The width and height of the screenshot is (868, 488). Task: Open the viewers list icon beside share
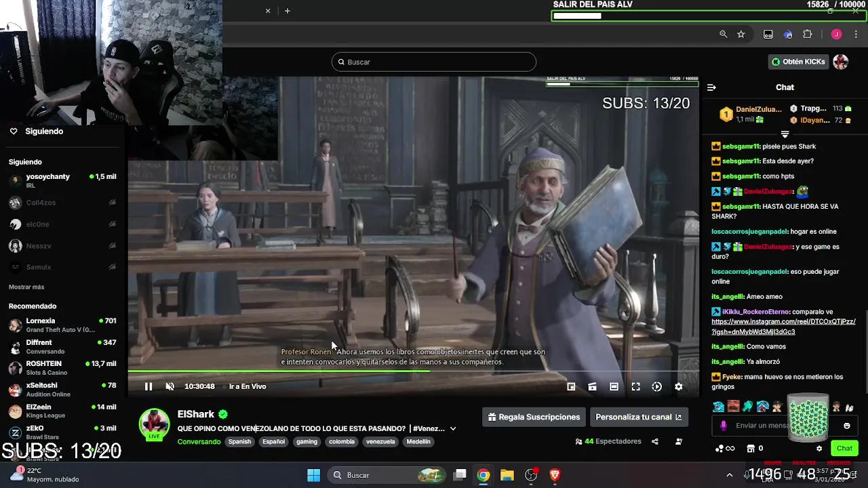[679, 441]
